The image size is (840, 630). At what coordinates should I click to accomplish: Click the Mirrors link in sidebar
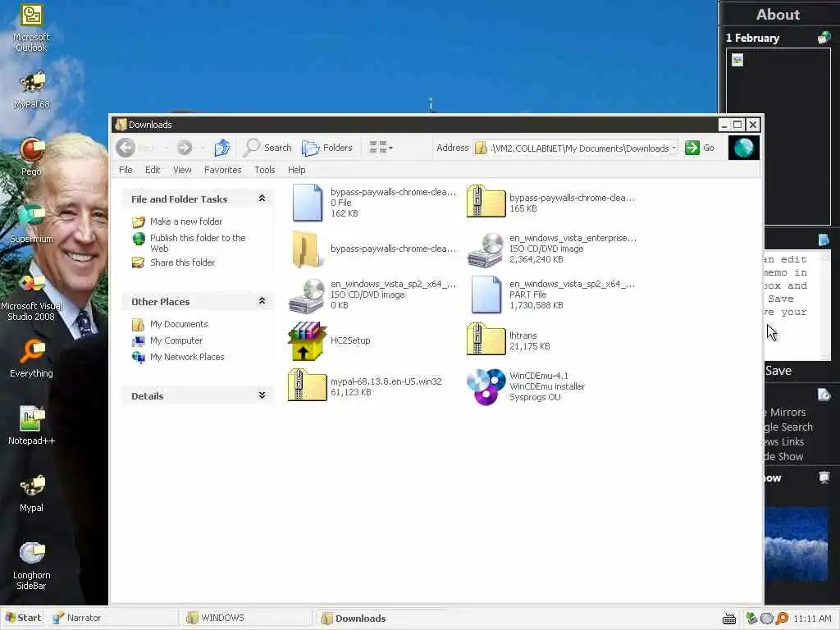[x=787, y=412]
